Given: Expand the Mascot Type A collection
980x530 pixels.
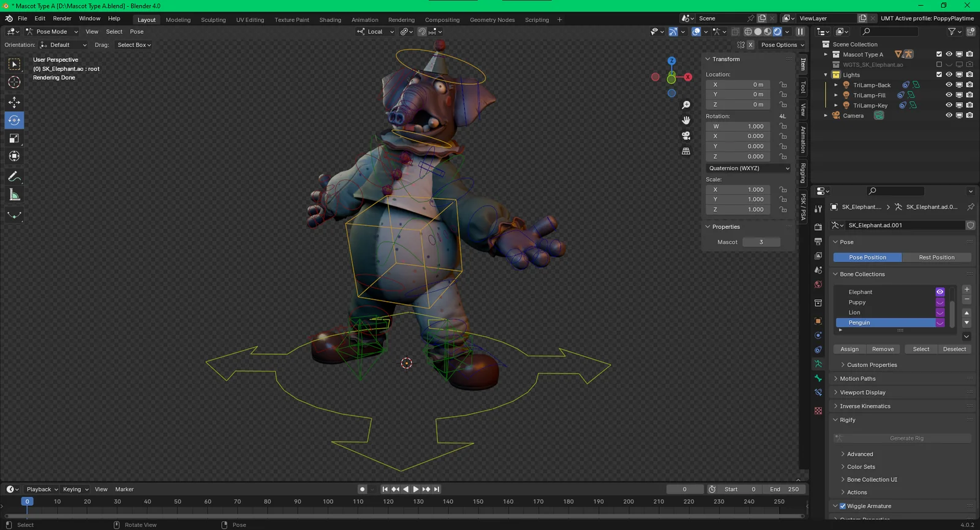Looking at the screenshot, I should click(x=826, y=54).
